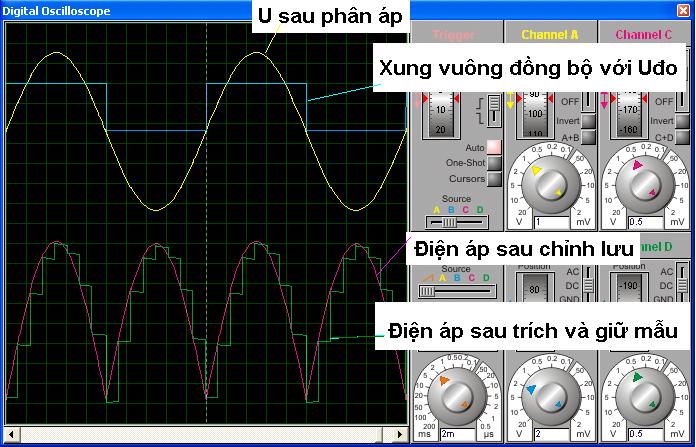Click the falling edge trigger symbol
Screen dimensions: 696x447
point(480,118)
